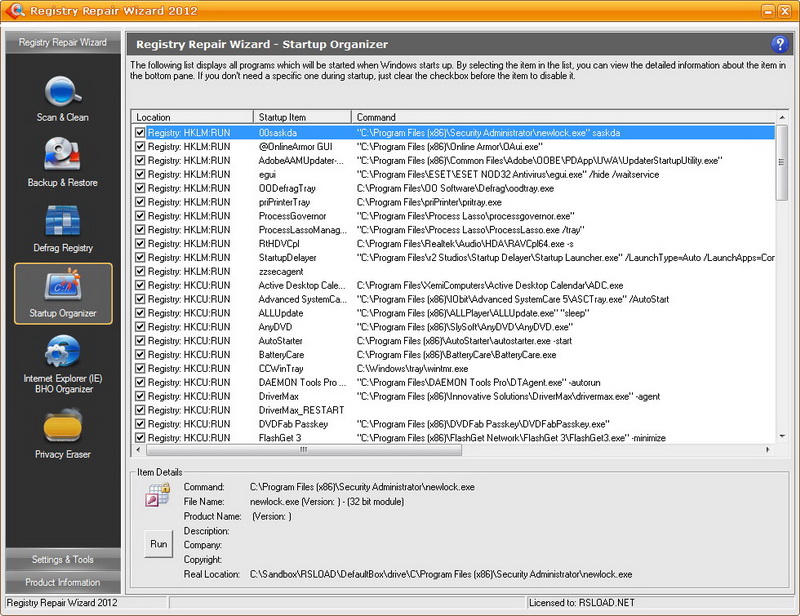
Task: Select the ALLUpdate startup row
Action: (x=454, y=313)
